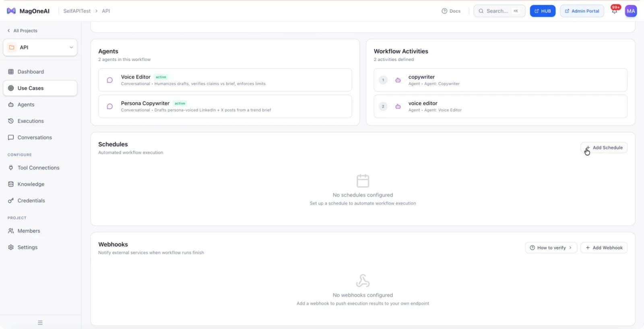Open the Persona Copywriter agent card
Viewport: 644px width, 329px height.
225,106
